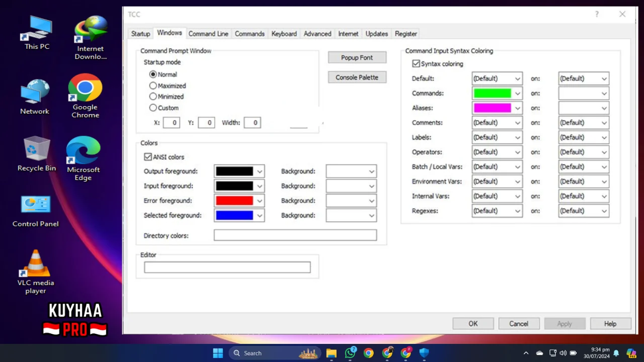Viewport: 644px width, 362px height.
Task: Open Windows Security shield in taskbar
Action: point(424,353)
